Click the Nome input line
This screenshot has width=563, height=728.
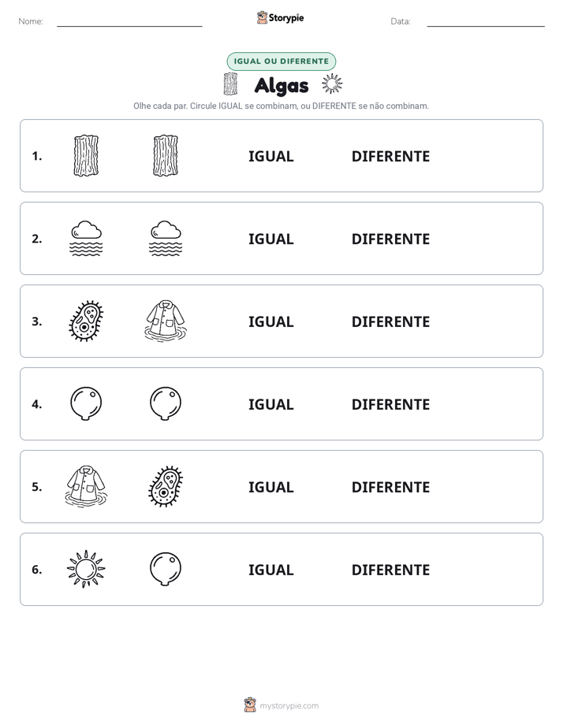pyautogui.click(x=129, y=22)
